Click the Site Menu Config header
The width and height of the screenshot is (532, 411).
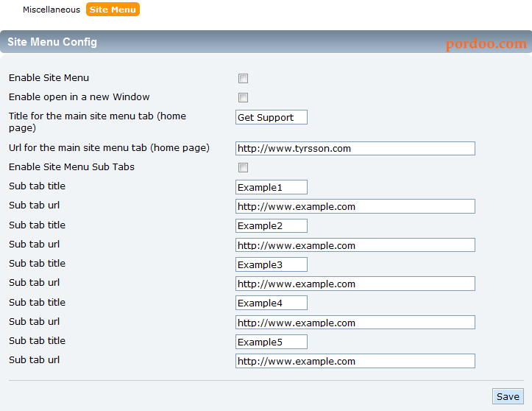pyautogui.click(x=52, y=42)
